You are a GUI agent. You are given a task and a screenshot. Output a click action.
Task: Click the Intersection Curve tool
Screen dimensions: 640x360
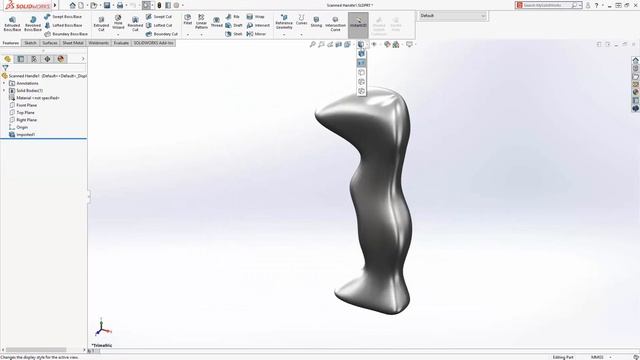coord(335,24)
